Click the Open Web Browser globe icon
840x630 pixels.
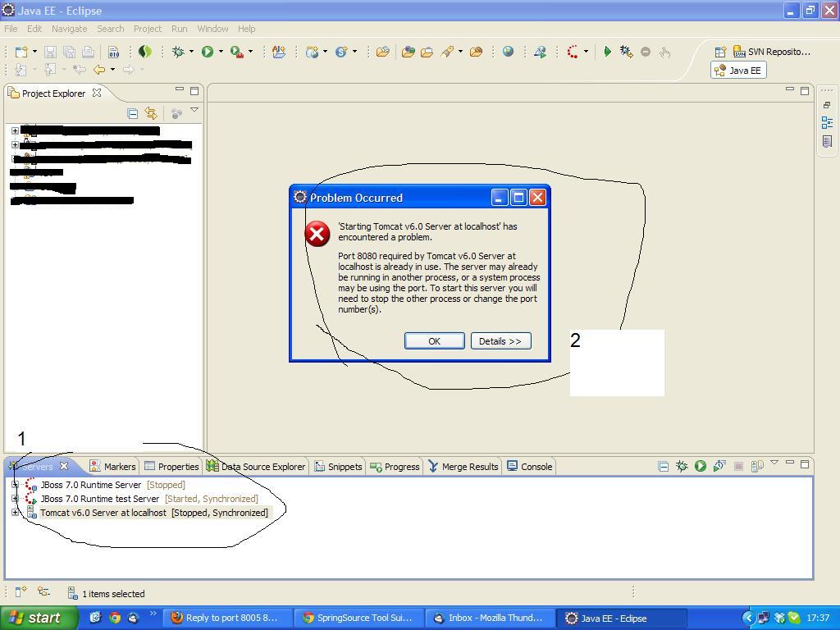[x=508, y=52]
